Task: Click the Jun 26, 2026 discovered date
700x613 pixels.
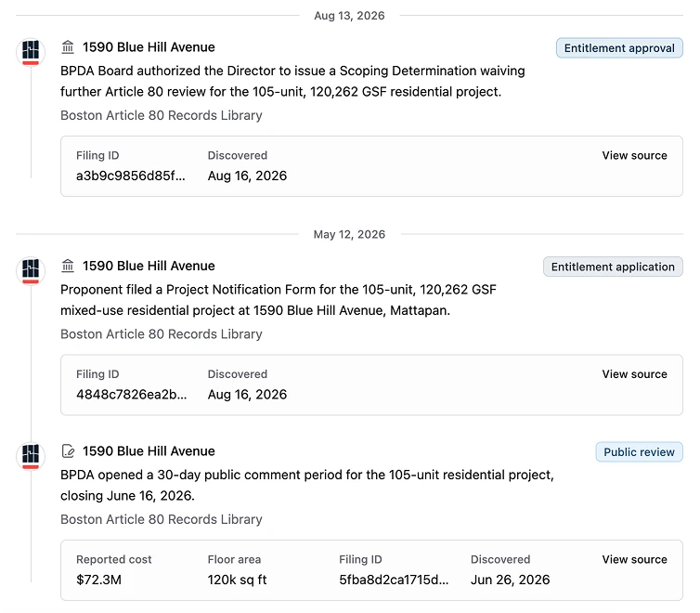Action: click(x=511, y=580)
